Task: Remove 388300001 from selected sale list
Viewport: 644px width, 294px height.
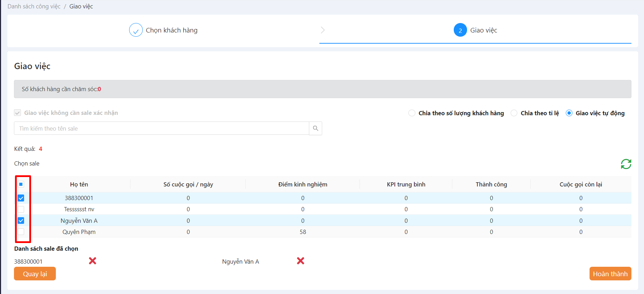Action: (x=92, y=261)
